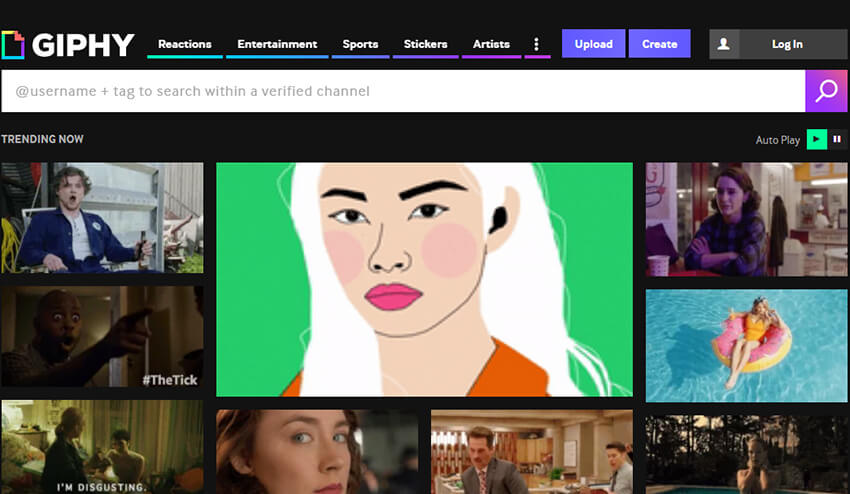
Task: Open the woman in plaid at diner GIF
Action: click(x=746, y=220)
